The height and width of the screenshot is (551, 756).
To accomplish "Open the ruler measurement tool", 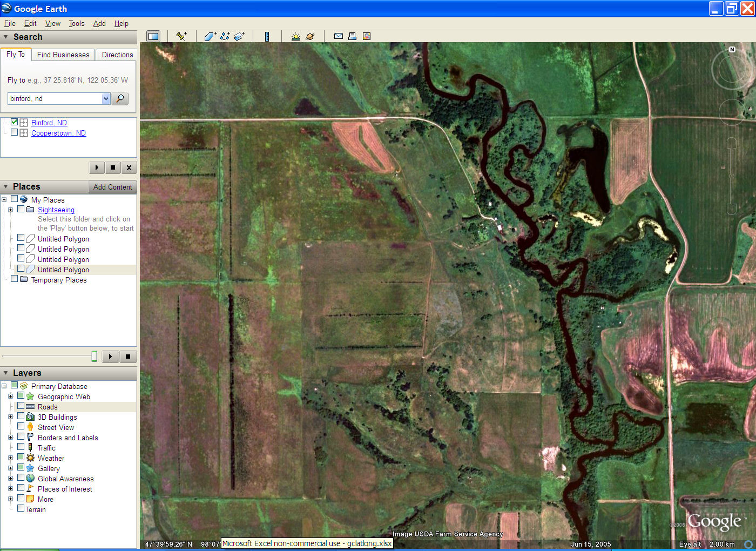I will pos(267,36).
